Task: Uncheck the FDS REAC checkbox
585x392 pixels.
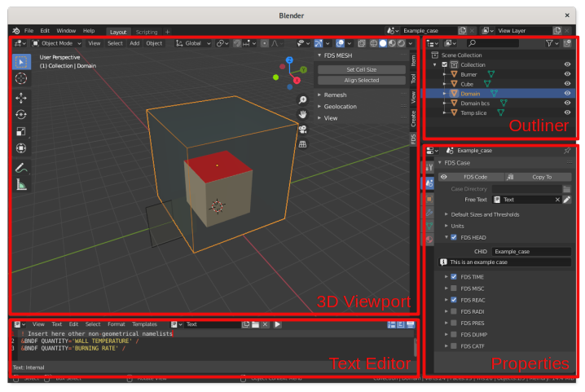Action: (454, 300)
